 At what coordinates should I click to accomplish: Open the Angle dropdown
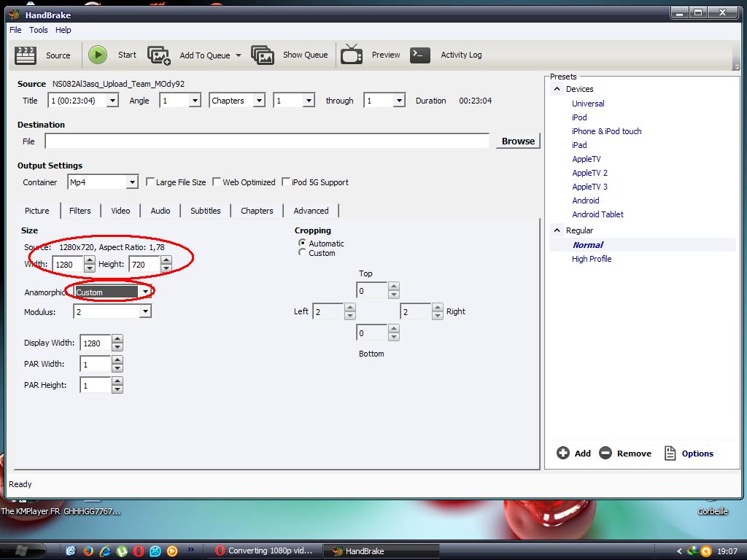[194, 101]
